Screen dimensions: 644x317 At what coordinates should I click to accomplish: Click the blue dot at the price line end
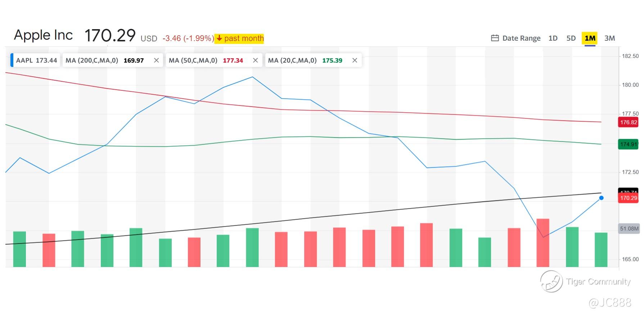601,198
